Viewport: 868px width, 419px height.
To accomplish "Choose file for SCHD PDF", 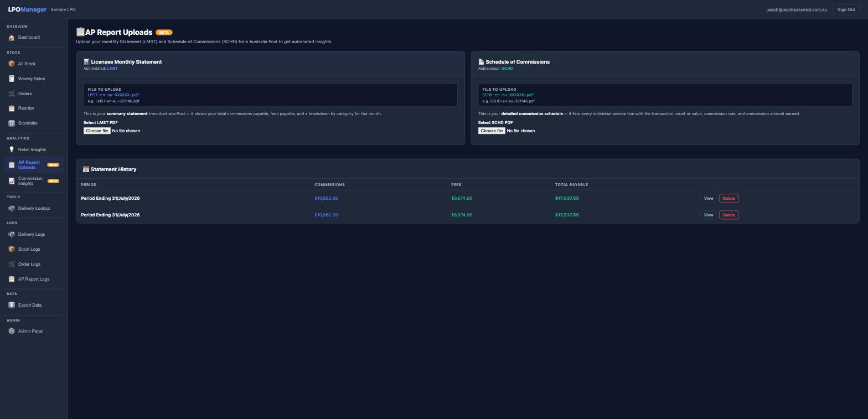I will 492,131.
